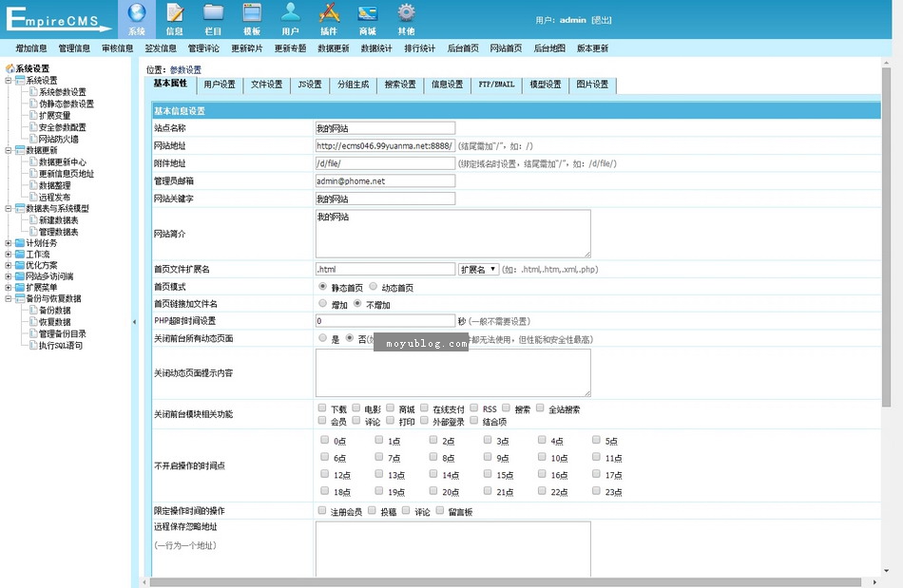The image size is (903, 588).
Task: Click the page icon next to 管理数据表
Action: pos(33,232)
